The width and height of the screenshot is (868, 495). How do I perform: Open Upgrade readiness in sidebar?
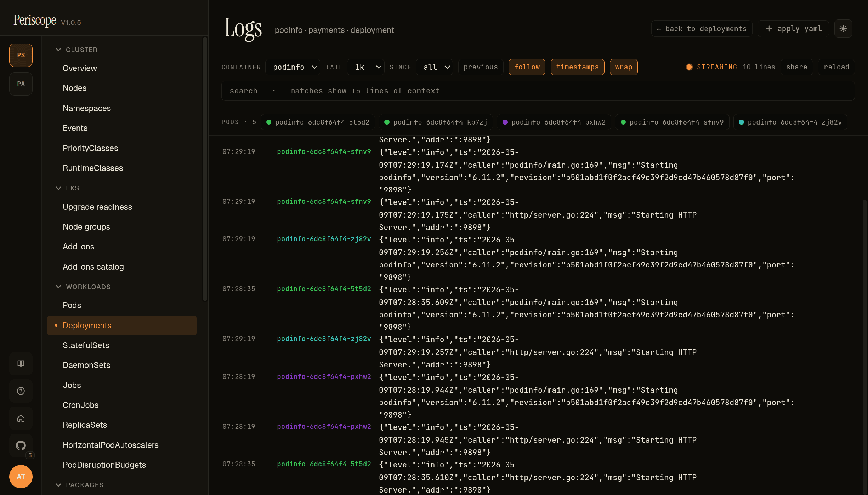click(x=122, y=207)
